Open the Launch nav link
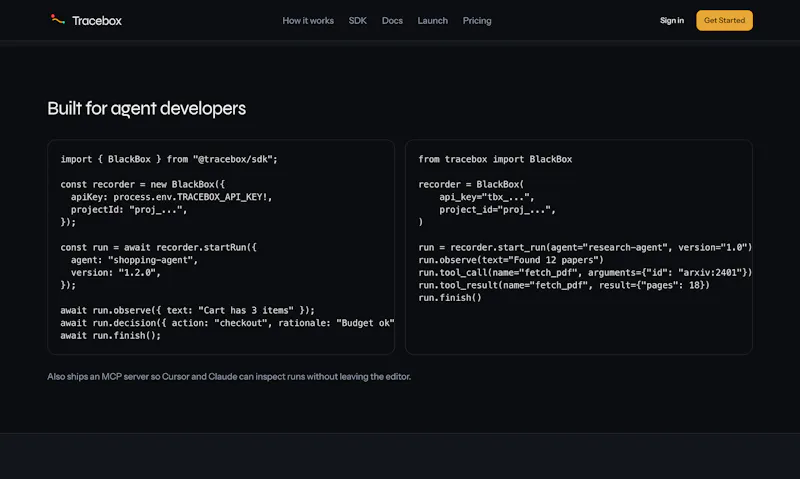The image size is (800, 479). point(433,21)
